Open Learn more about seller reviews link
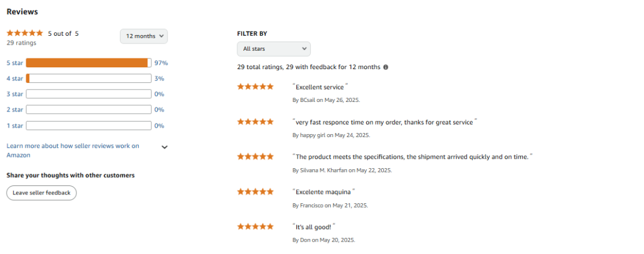Image resolution: width=644 pixels, height=254 pixels. [x=73, y=150]
